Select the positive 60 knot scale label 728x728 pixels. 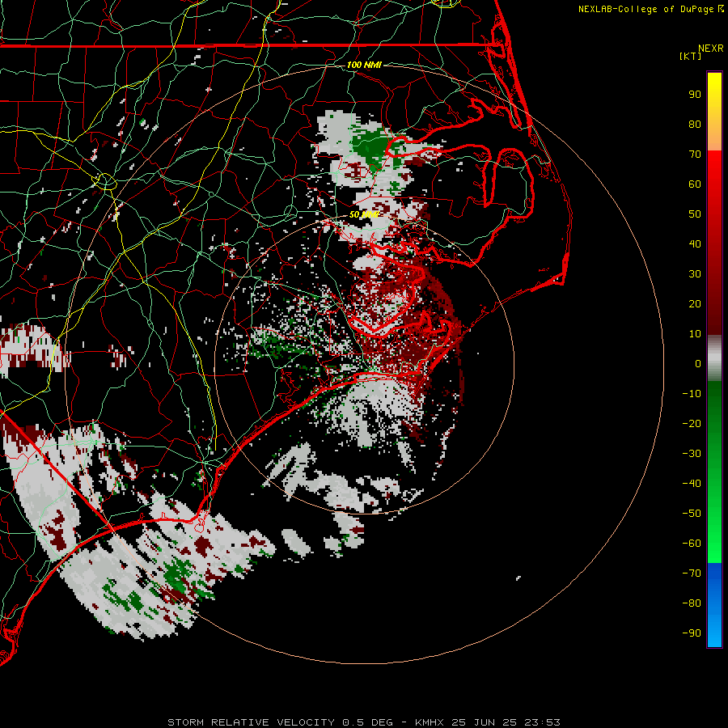(695, 184)
